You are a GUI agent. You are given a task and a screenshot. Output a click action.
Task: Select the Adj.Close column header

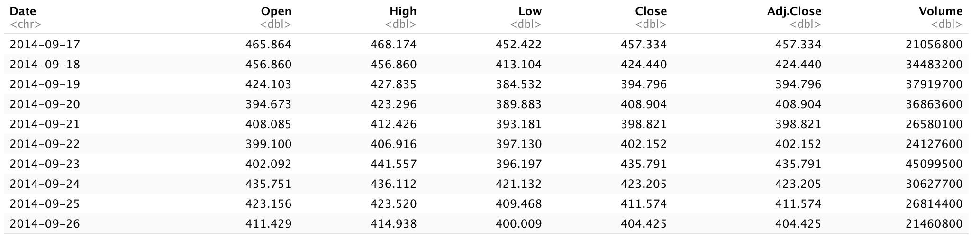(794, 11)
